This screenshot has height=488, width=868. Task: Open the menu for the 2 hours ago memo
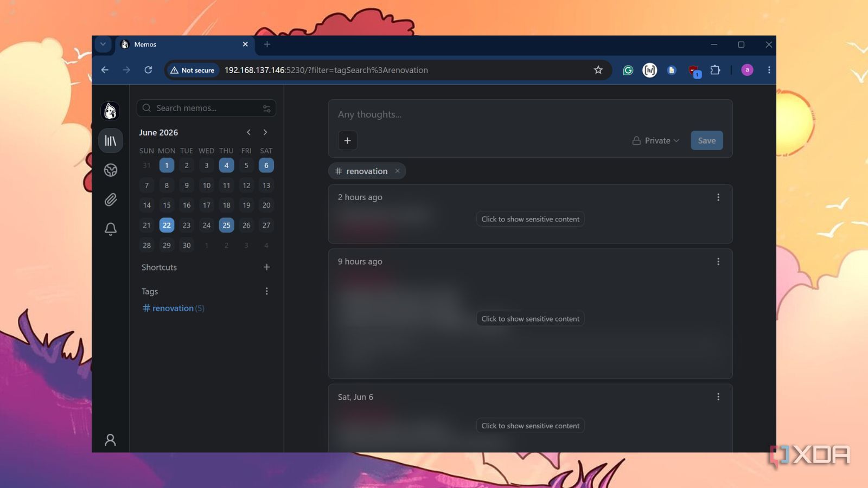(x=718, y=197)
